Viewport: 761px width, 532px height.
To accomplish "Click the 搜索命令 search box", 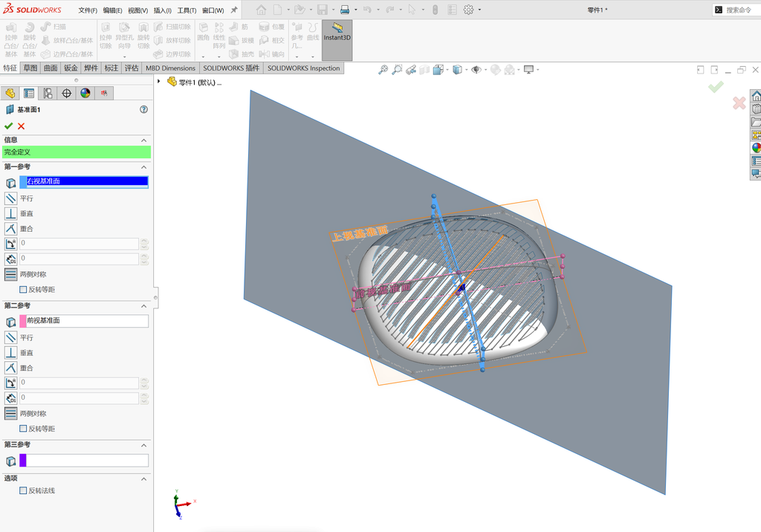I will [736, 10].
